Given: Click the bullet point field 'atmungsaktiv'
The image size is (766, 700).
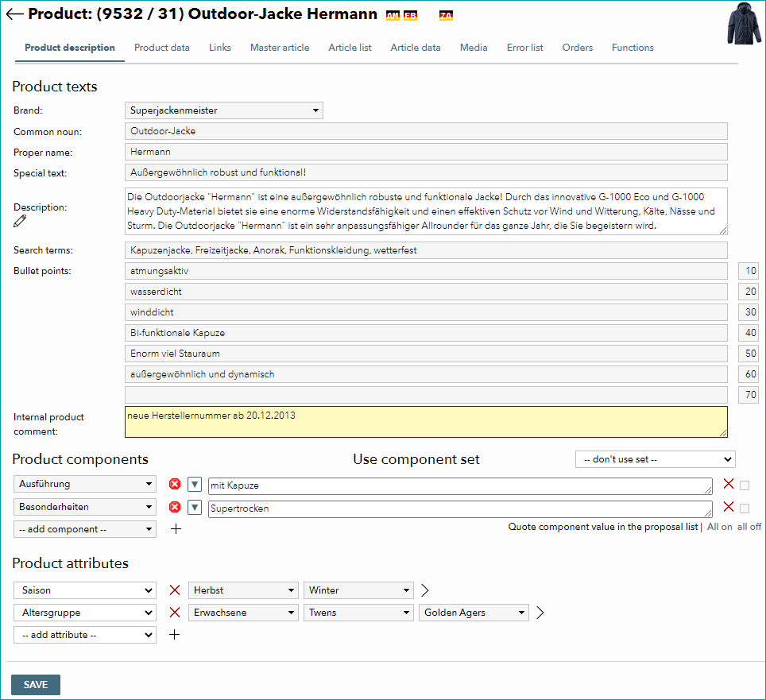Looking at the screenshot, I should pos(426,271).
